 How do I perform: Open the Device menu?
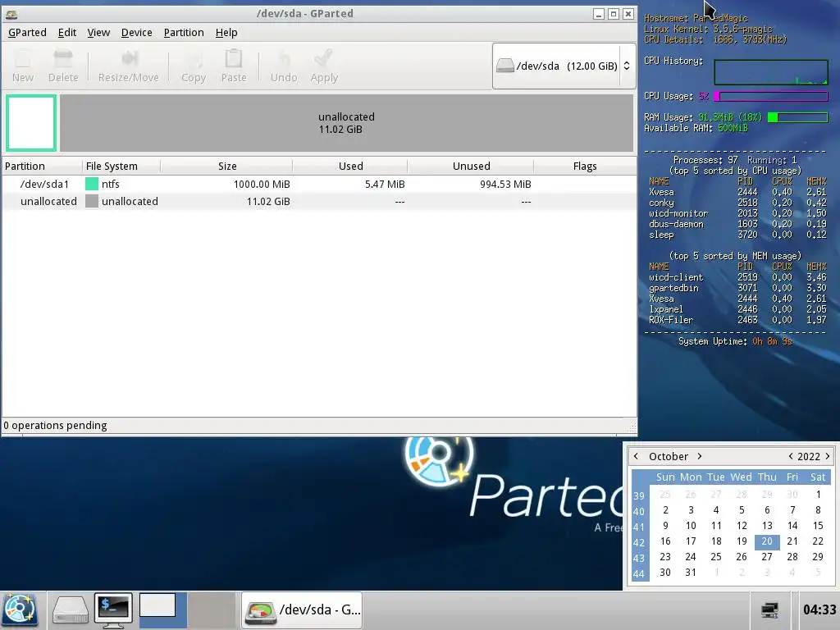[x=137, y=33]
